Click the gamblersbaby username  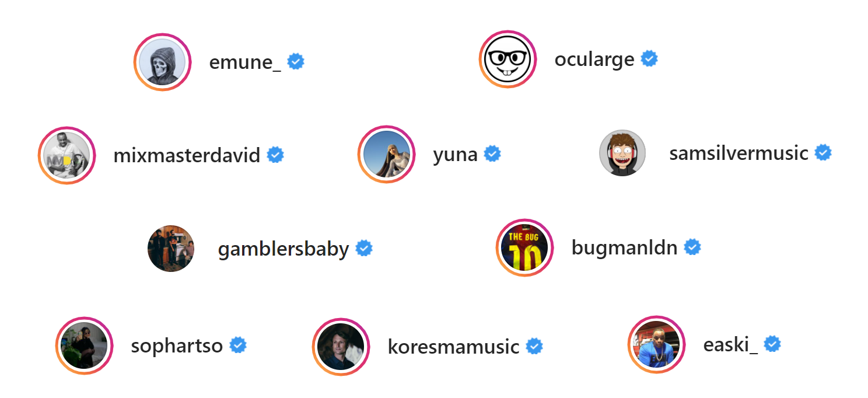click(x=283, y=250)
